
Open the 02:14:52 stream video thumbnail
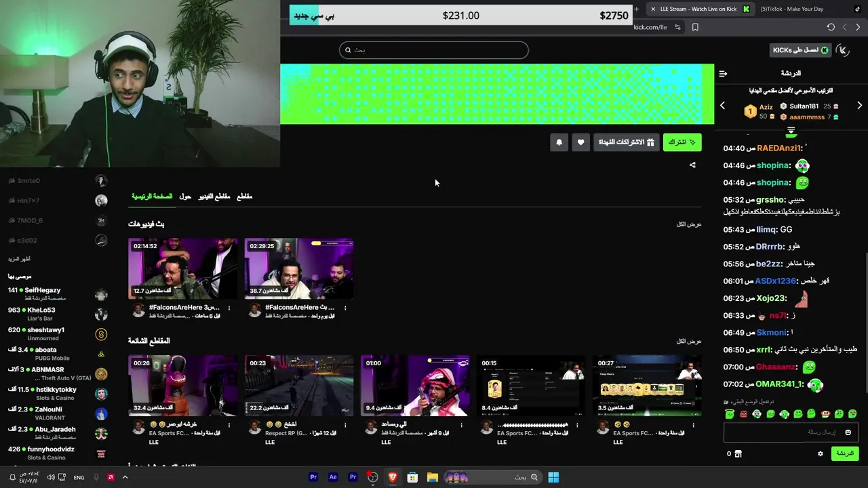[x=183, y=268]
